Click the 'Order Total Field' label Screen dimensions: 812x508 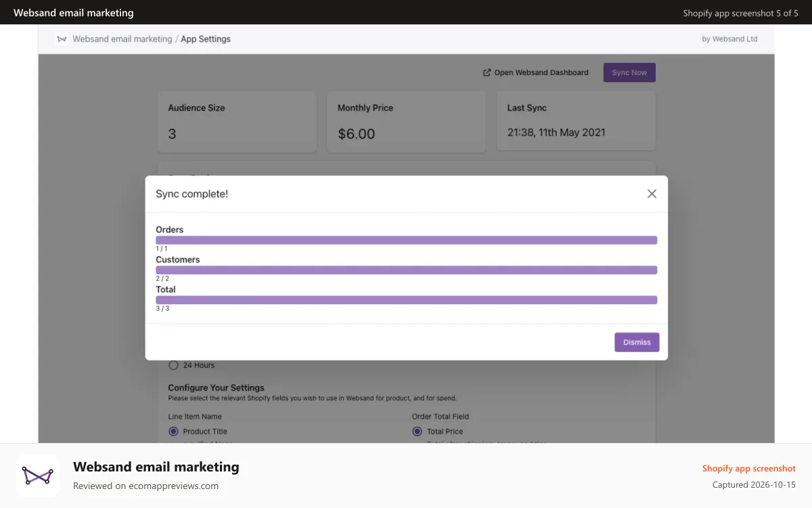441,417
